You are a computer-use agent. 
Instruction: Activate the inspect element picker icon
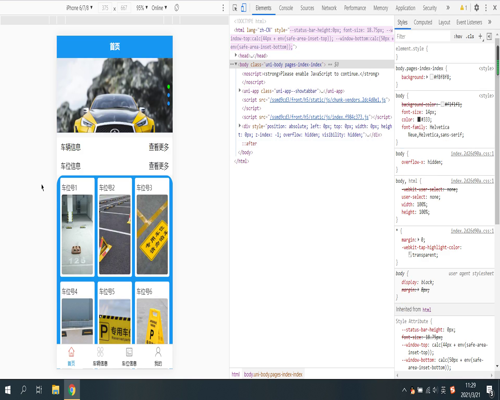235,8
